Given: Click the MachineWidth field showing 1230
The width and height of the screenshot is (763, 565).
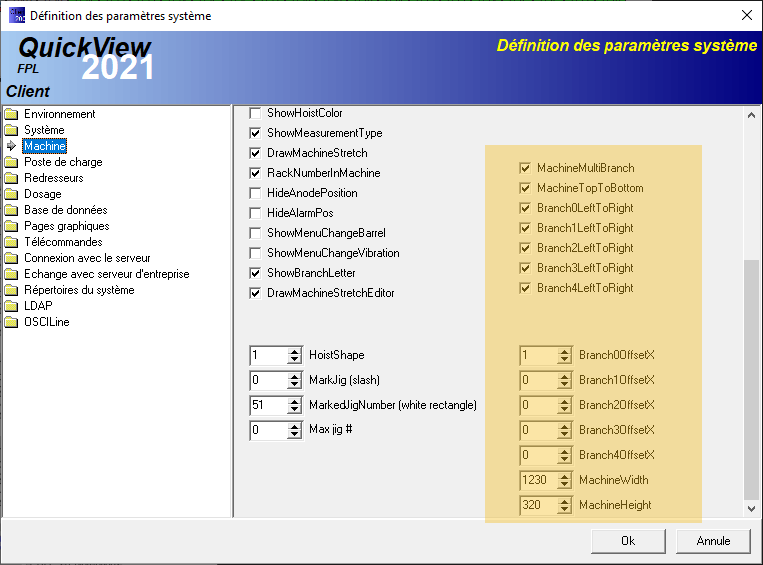Looking at the screenshot, I should tap(539, 480).
